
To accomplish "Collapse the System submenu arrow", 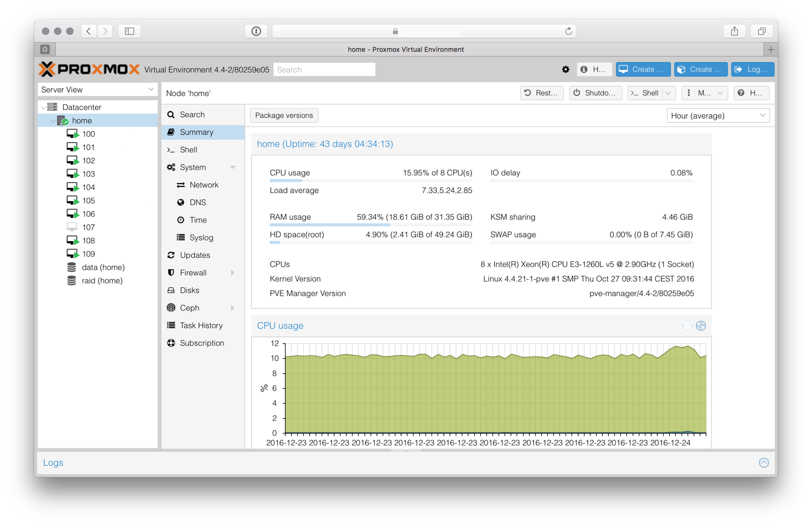I will pyautogui.click(x=233, y=167).
